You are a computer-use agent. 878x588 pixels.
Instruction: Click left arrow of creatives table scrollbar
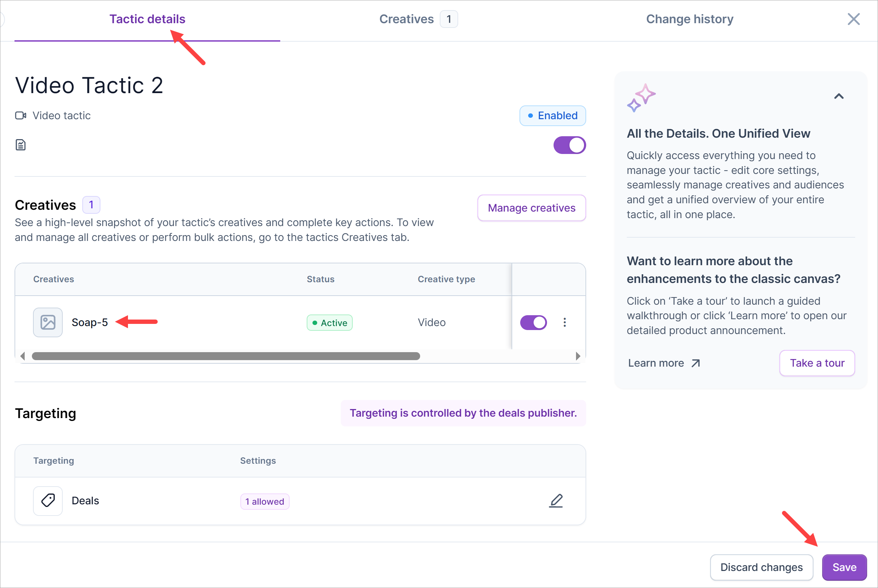[22, 356]
